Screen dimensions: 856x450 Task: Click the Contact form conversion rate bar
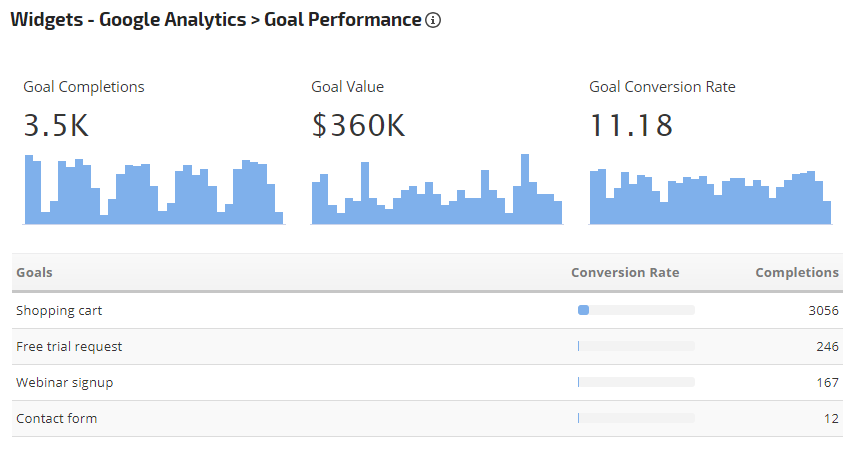coord(636,419)
